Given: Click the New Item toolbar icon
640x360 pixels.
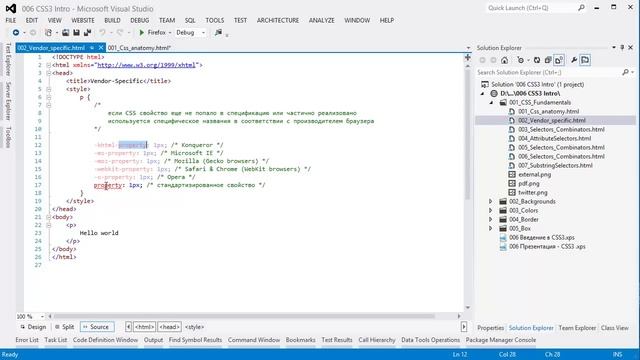Looking at the screenshot, I should coord(48,32).
